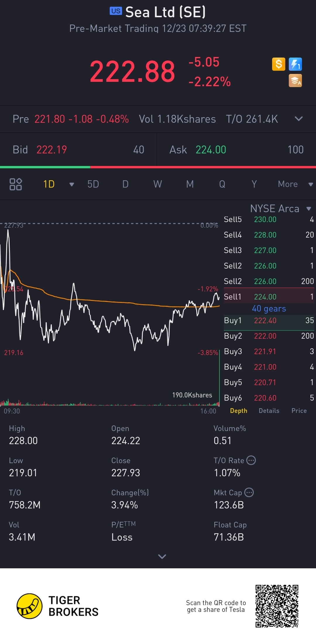
Task: Select the Details tab
Action: 269,411
